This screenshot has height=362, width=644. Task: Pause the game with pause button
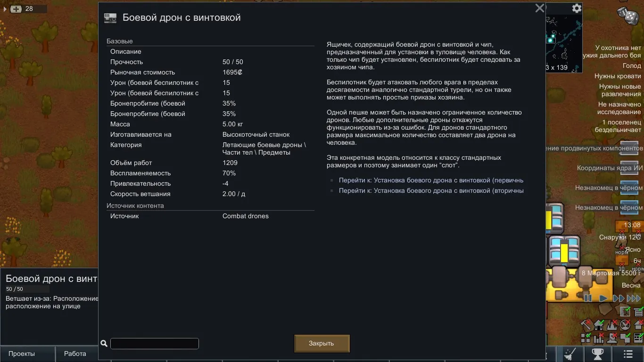point(588,298)
